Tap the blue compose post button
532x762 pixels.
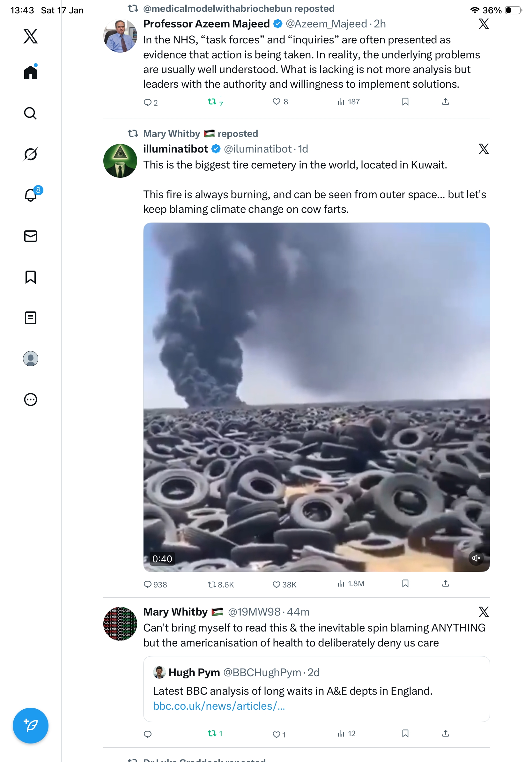pos(31,725)
